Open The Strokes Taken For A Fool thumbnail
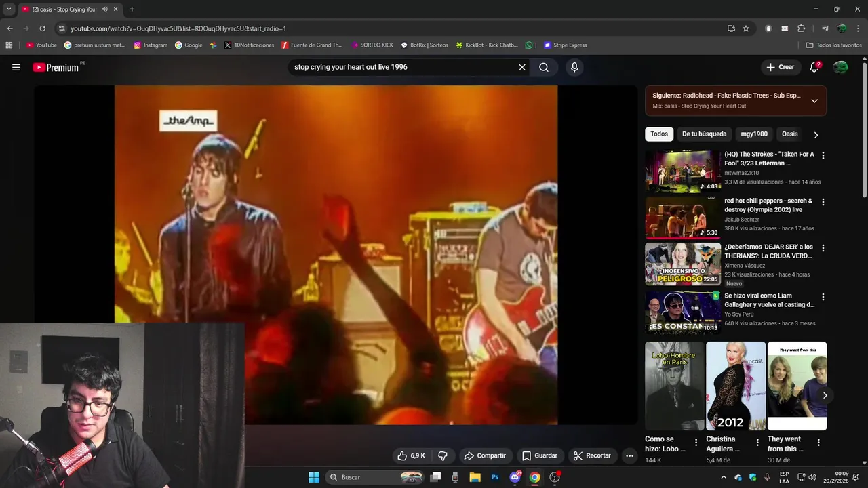Viewport: 868px width, 488px height. pyautogui.click(x=682, y=171)
